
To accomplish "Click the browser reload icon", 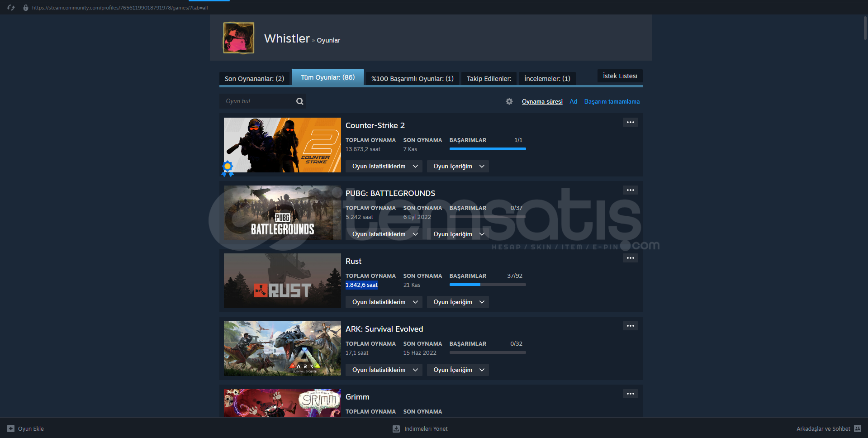I will tap(11, 8).
